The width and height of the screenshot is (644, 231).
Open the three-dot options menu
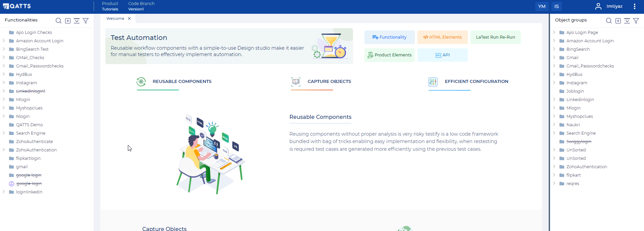click(634, 6)
